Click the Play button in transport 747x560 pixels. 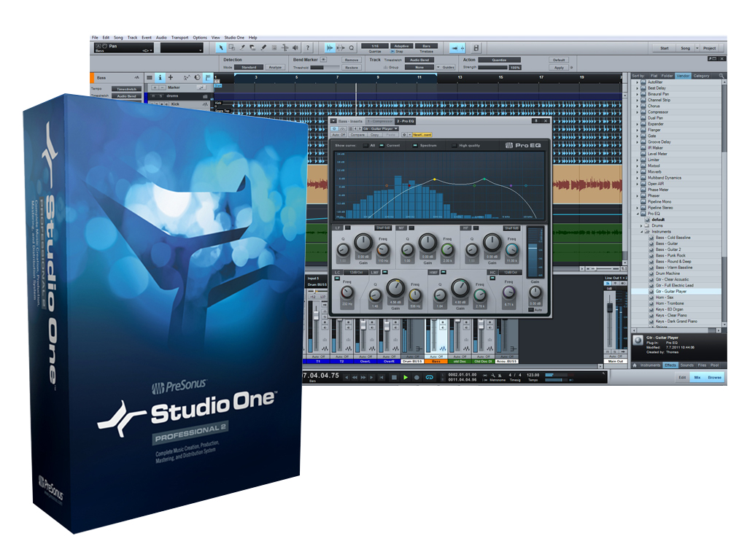(406, 377)
